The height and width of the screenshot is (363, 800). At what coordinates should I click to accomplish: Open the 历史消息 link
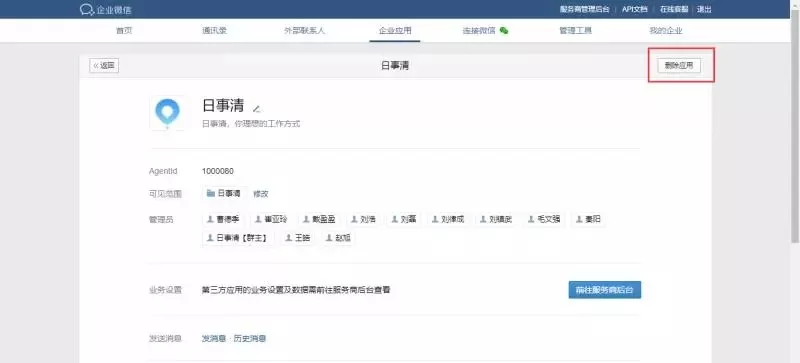tap(250, 338)
